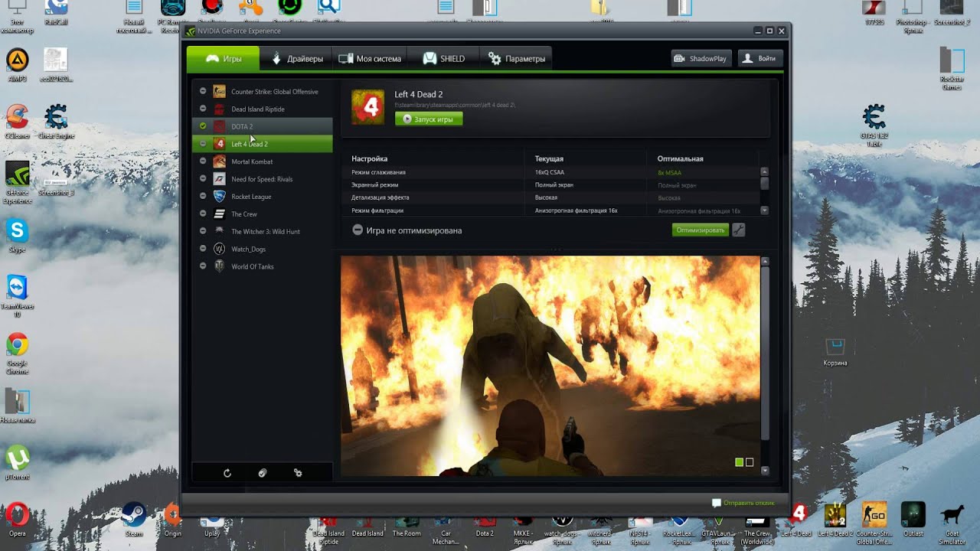
Task: Click the screenshot panel scroll-up arrow
Action: tap(765, 262)
